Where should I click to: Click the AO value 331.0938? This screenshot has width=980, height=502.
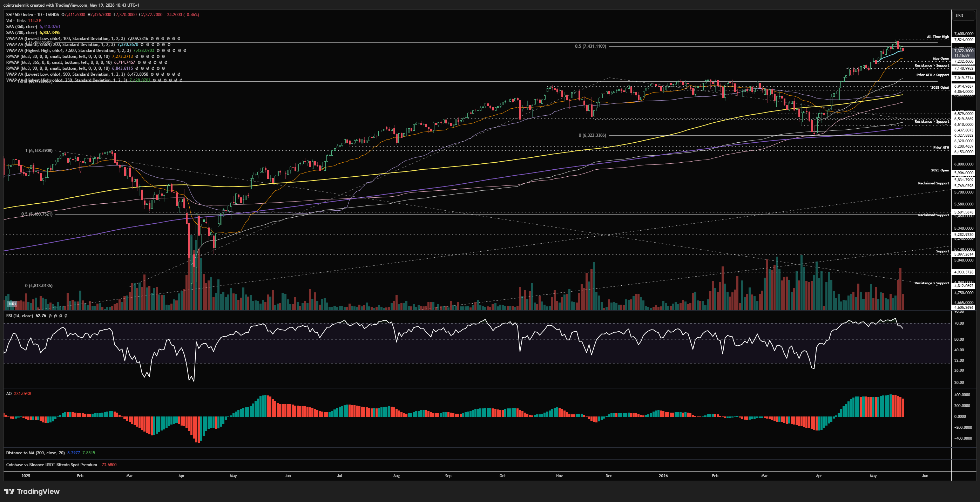point(22,394)
